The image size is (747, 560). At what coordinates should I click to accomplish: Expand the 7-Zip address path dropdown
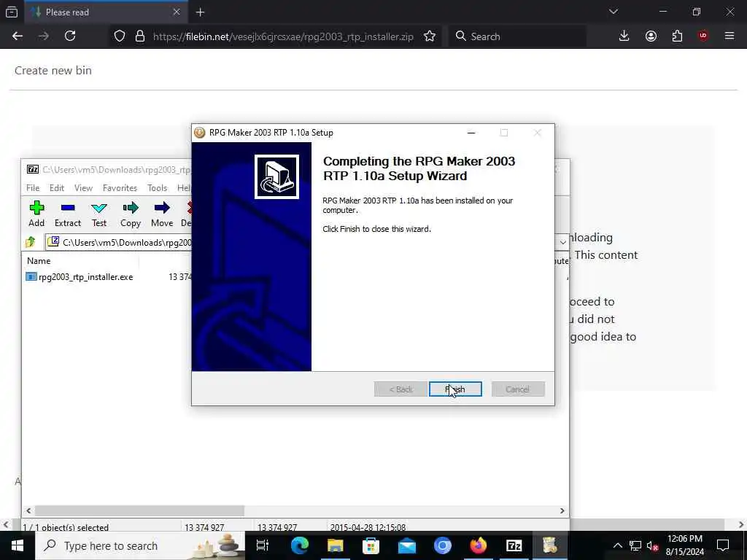tap(562, 242)
